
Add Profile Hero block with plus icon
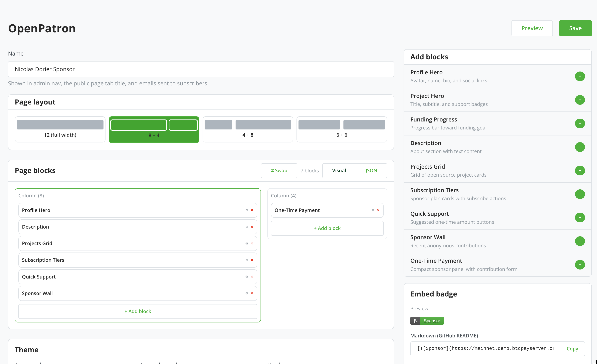580,76
